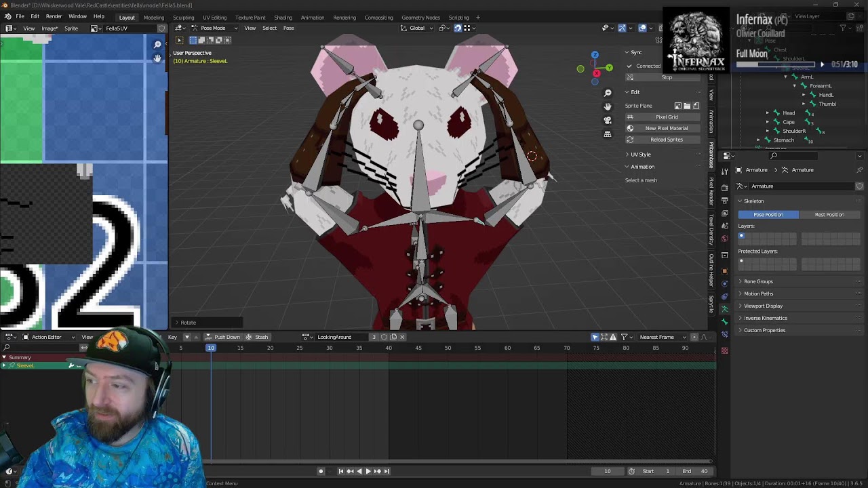Click the folder icon next to Sprite Plane
Viewport: 868px width, 488px height.
point(687,106)
